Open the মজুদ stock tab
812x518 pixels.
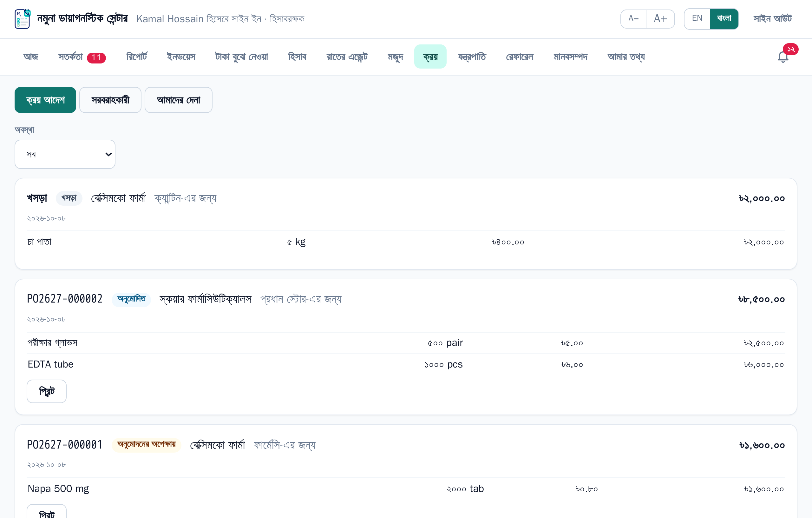point(395,57)
